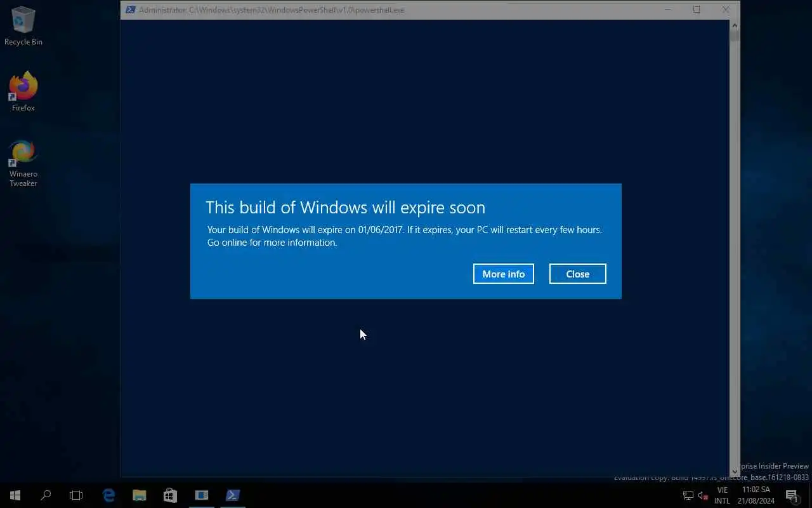Open taskbar search magnifier
812x508 pixels.
click(46, 495)
